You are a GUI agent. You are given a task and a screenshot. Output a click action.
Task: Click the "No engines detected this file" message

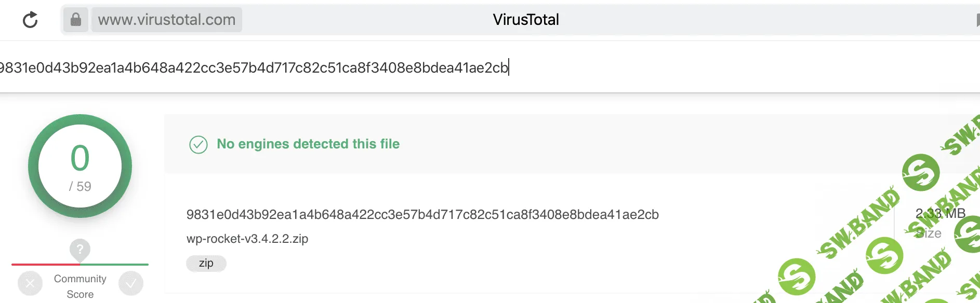pos(308,144)
